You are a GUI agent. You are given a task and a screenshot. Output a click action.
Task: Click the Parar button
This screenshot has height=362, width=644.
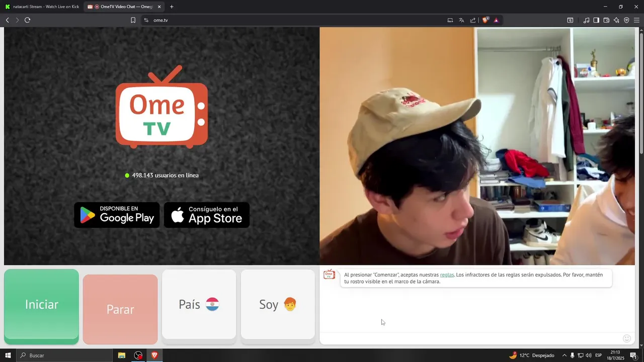click(x=120, y=309)
